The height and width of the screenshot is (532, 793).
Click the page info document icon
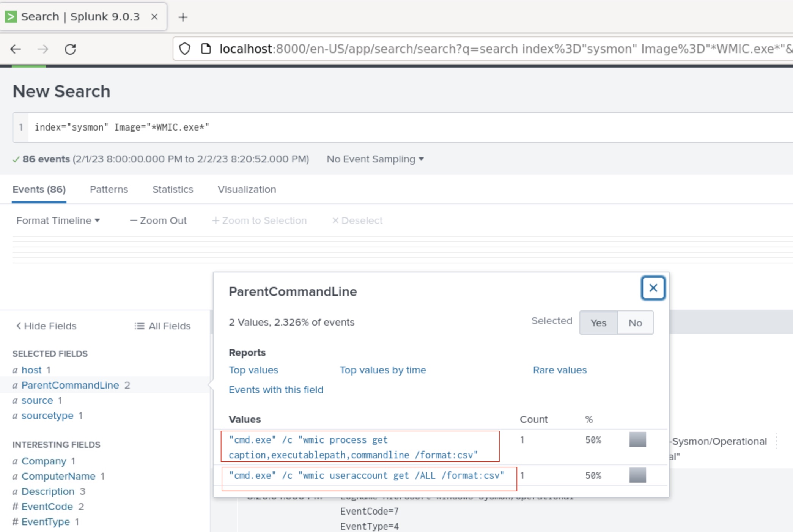click(206, 49)
